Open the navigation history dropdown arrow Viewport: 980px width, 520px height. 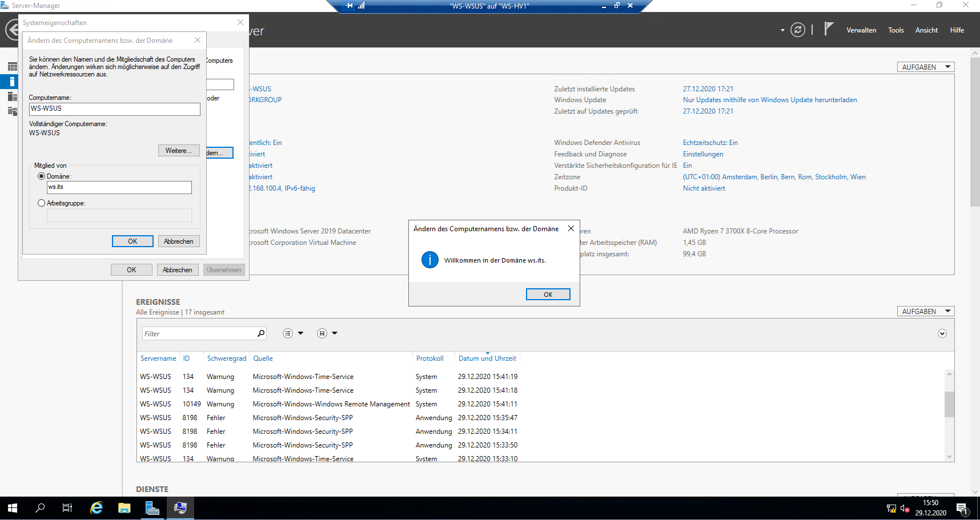point(782,30)
